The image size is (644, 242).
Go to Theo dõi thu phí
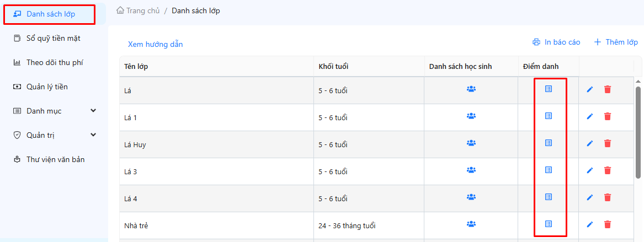pos(54,62)
